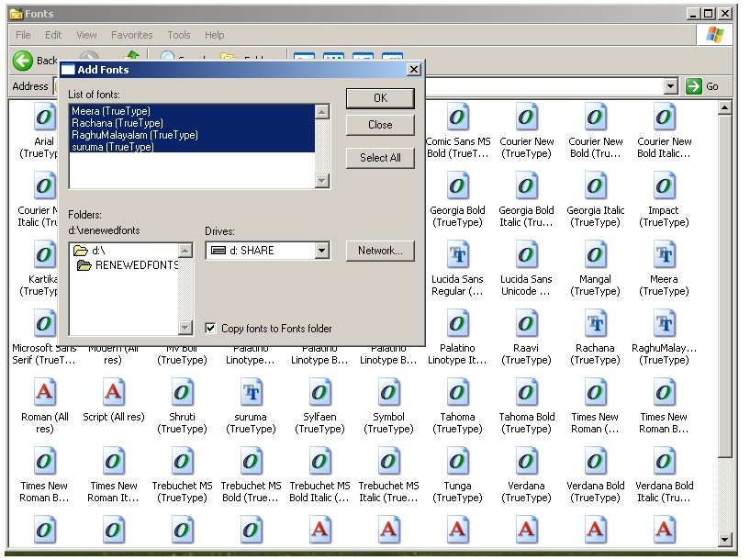Select Rachana (TrueType) in font list

click(x=192, y=123)
